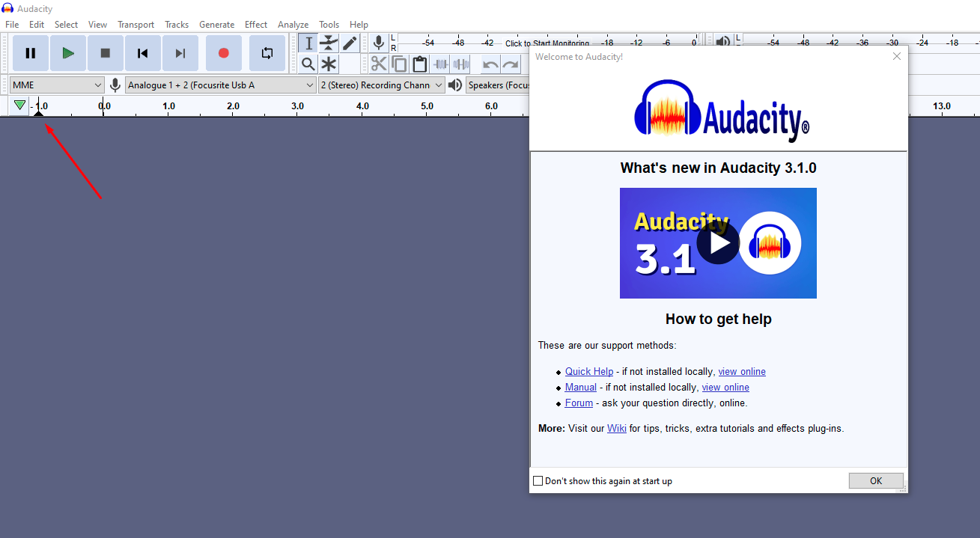Click the 3.0 mark on the timeline ruler

(297, 106)
